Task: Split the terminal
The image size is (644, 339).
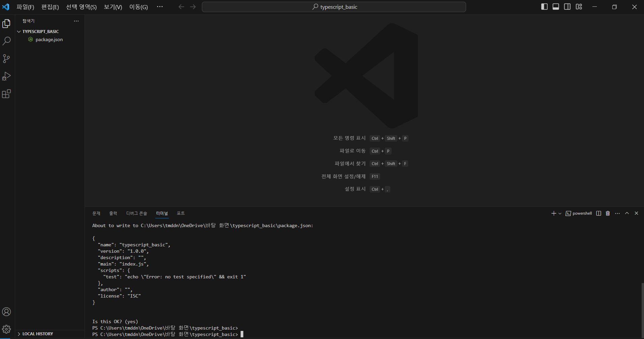Action: [x=599, y=213]
